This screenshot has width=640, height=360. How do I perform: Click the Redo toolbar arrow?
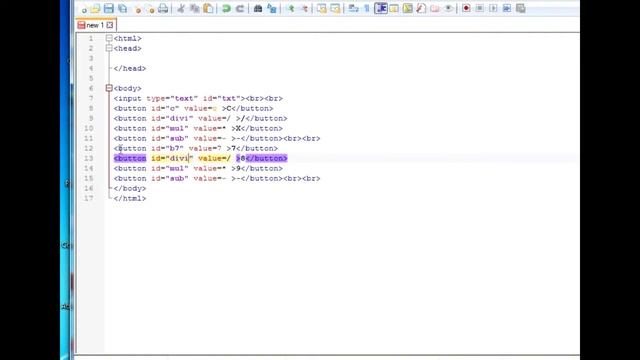coord(240,8)
